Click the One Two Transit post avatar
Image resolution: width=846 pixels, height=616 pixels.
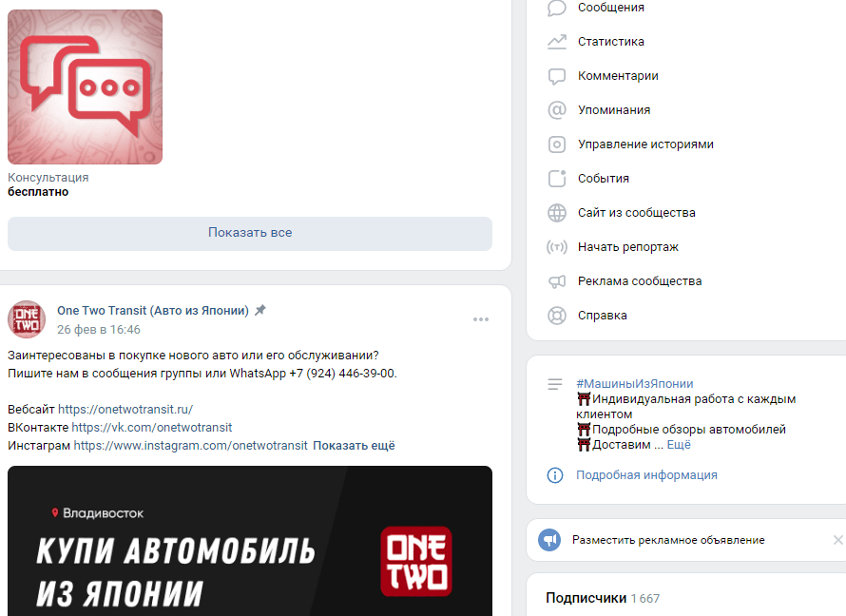click(27, 319)
